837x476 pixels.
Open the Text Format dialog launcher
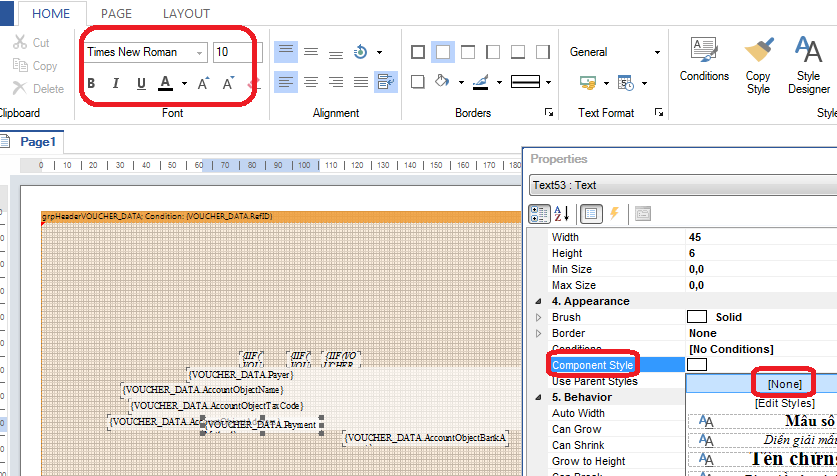point(659,112)
